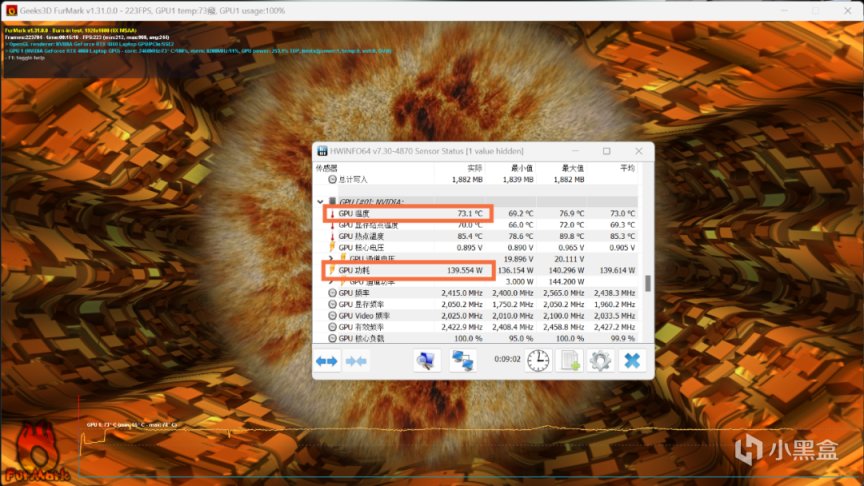Screen dimensions: 864x486
Task: Select the GPU 核心电压 row label
Action: (x=361, y=247)
